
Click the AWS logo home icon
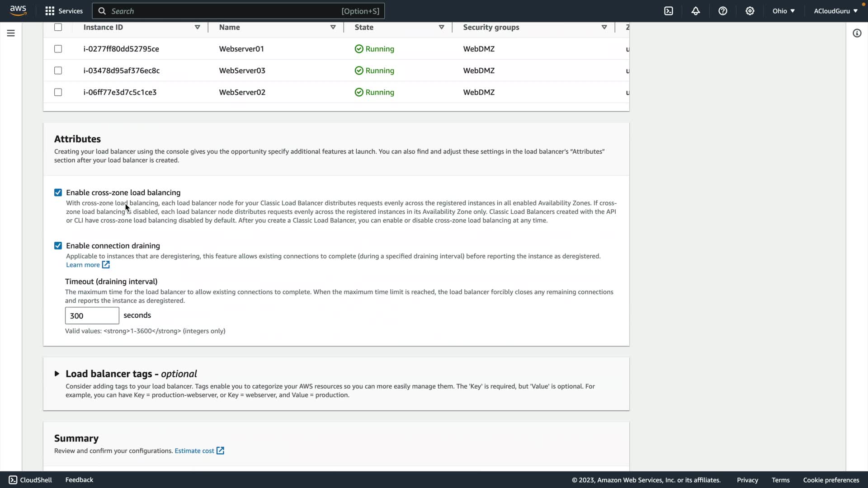(18, 11)
